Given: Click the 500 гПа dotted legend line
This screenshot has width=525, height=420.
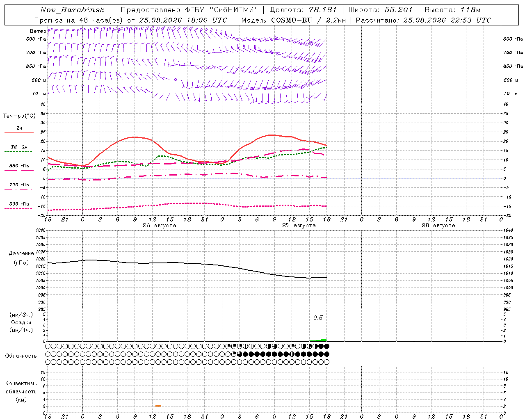Looking at the screenshot, I should (x=18, y=208).
